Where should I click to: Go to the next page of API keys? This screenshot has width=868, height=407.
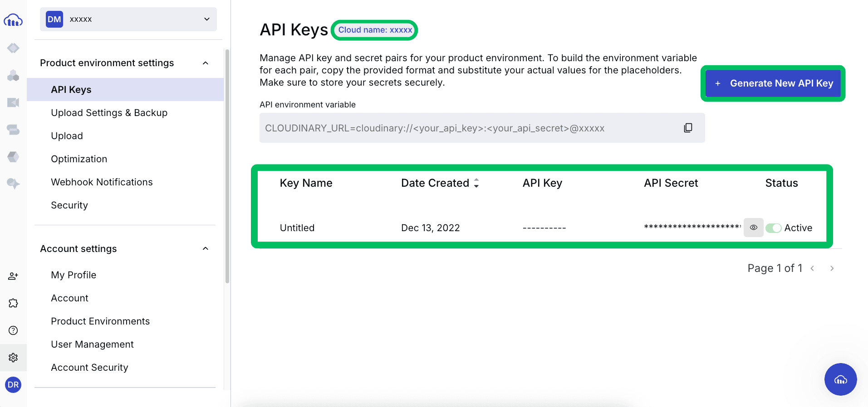pyautogui.click(x=832, y=268)
